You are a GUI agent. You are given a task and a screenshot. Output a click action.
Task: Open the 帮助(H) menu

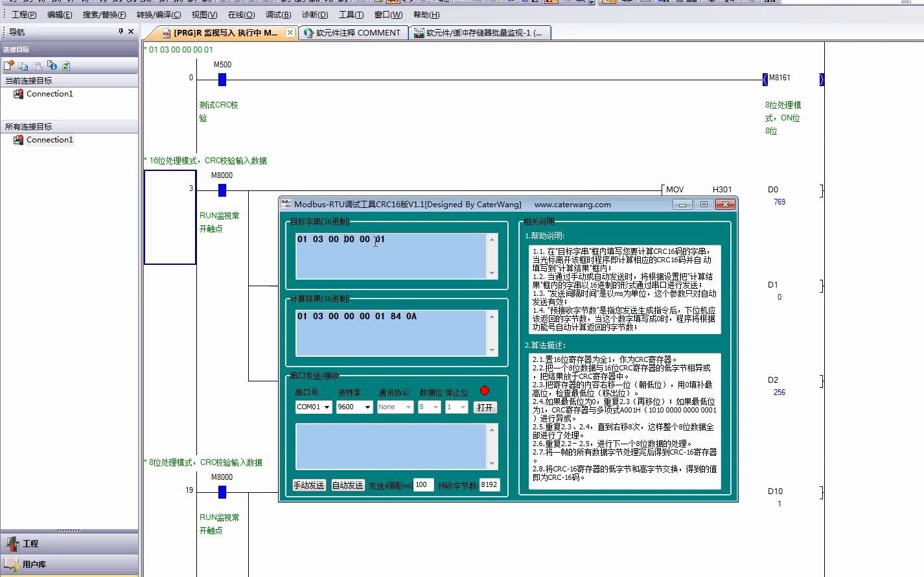tap(426, 14)
